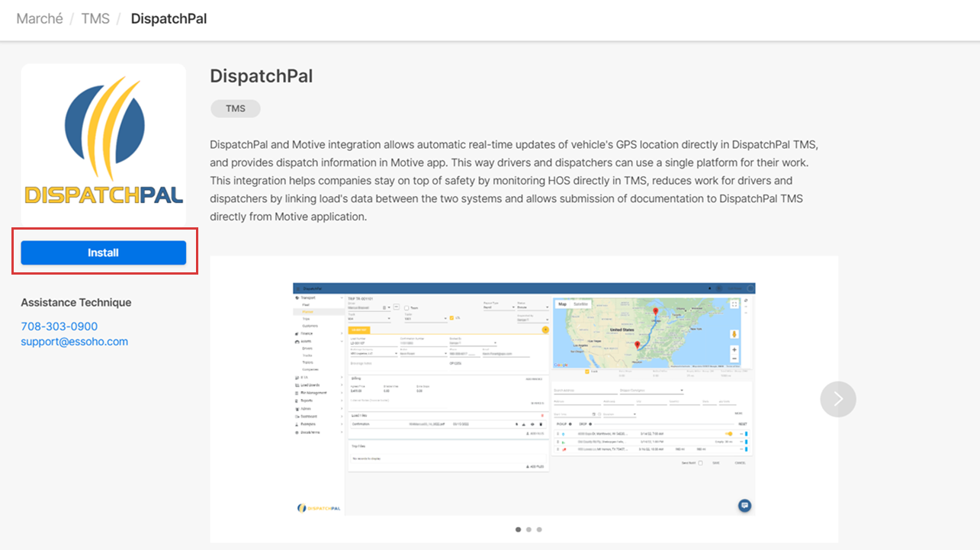The image size is (980, 550).
Task: Expand the Reports section in sidebar
Action: pyautogui.click(x=306, y=400)
